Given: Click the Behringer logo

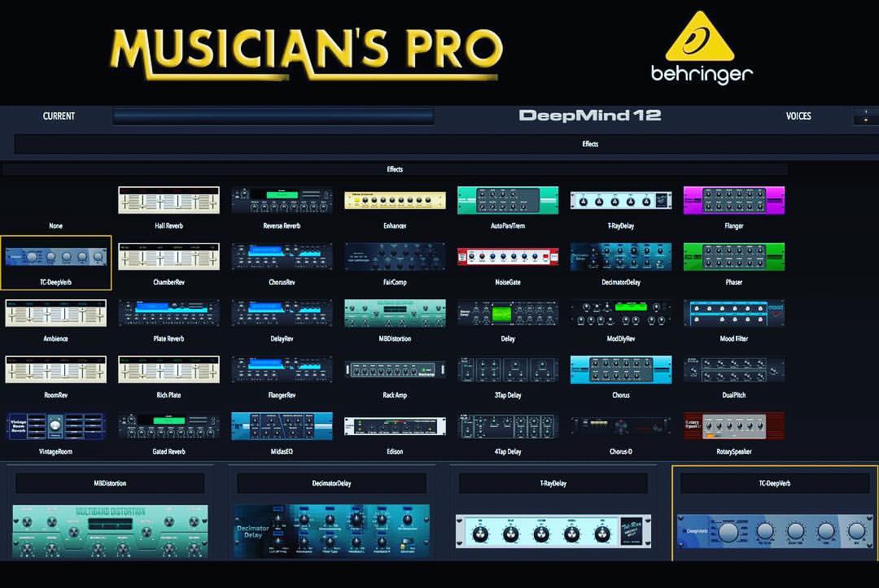Looking at the screenshot, I should (x=702, y=46).
